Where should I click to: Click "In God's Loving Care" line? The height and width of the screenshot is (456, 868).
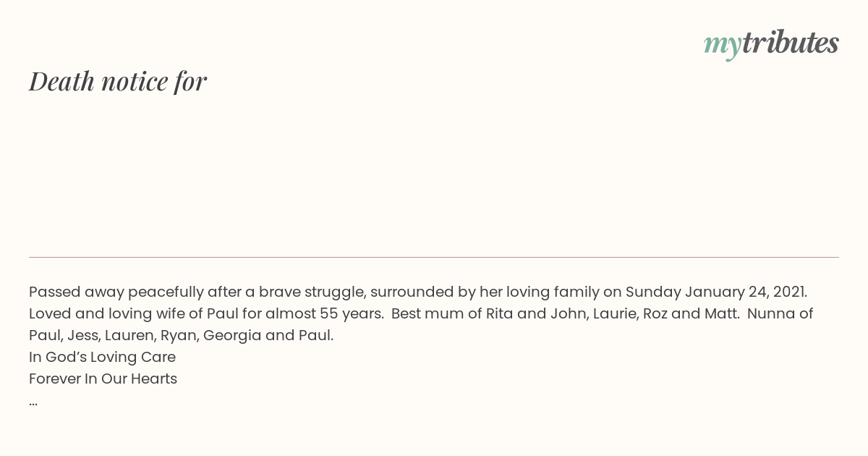(x=102, y=358)
